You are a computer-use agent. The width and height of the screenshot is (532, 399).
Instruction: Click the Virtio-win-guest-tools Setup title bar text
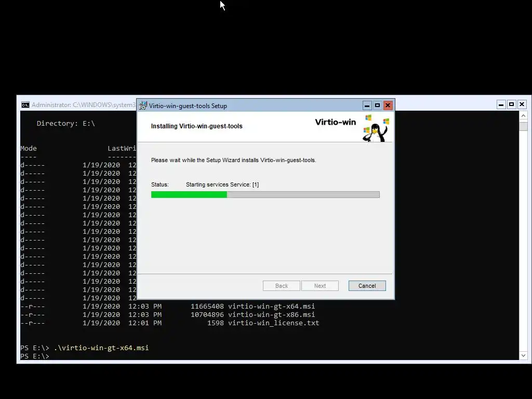click(x=188, y=106)
